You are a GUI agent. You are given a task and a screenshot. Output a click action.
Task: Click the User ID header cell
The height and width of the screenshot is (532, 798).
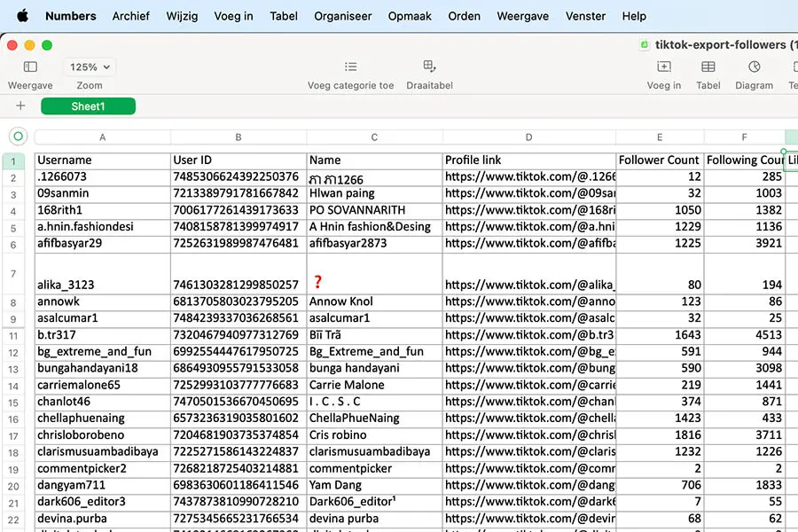click(x=239, y=160)
